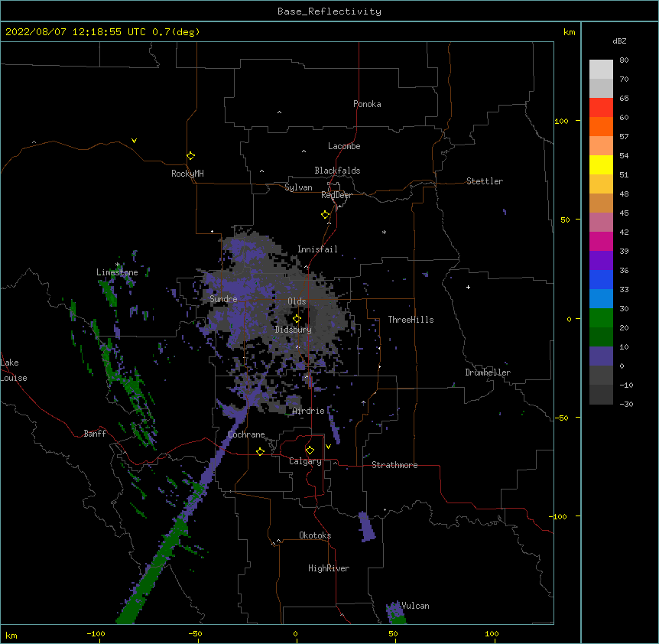Click the Base_Reflectivity title
Image resolution: width=659 pixels, height=644 pixels.
[x=329, y=11]
